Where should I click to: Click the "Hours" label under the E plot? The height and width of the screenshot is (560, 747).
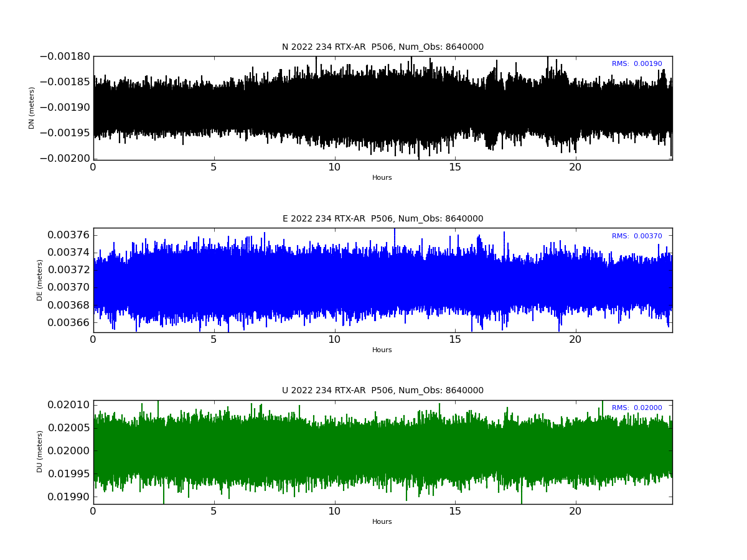point(382,350)
